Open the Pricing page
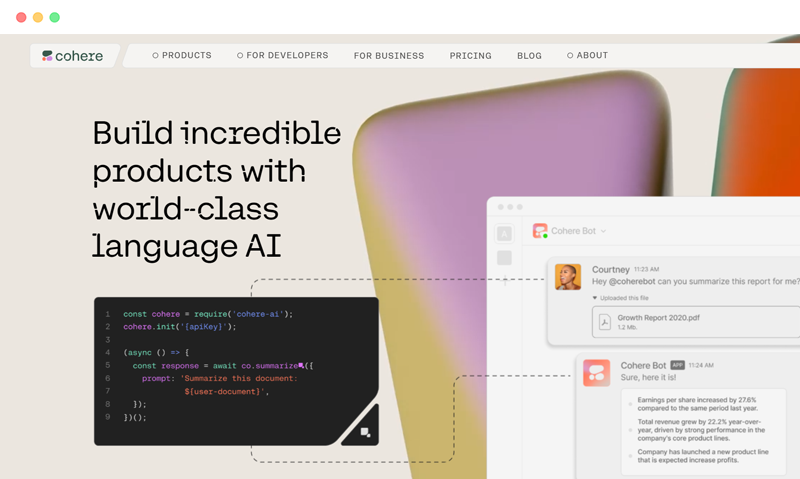 [x=470, y=56]
